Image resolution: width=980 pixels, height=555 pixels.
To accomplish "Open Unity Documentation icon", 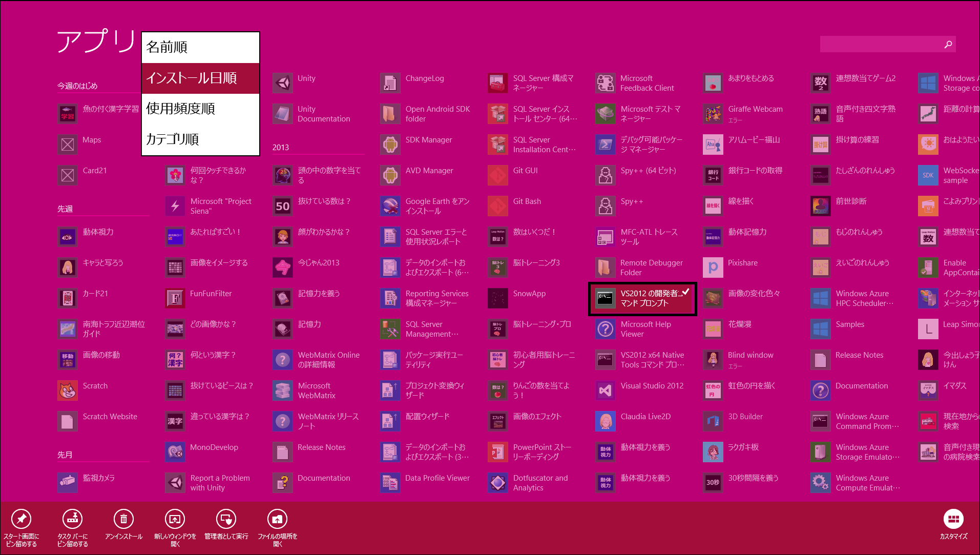I will pos(283,114).
